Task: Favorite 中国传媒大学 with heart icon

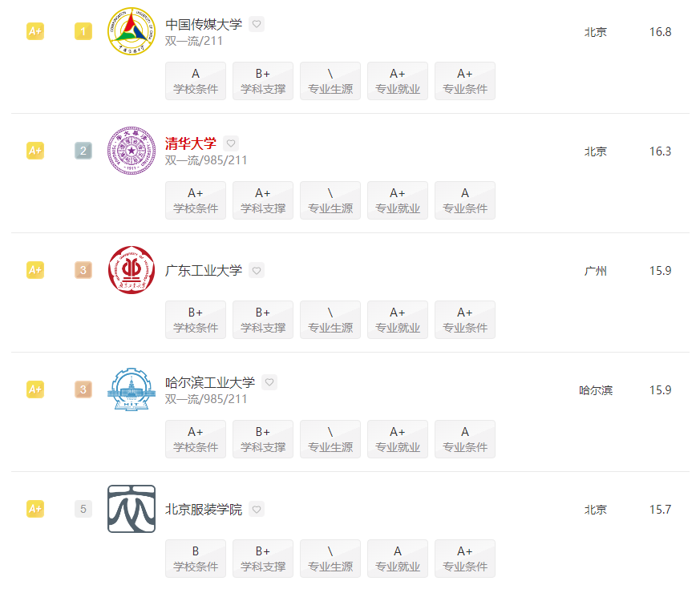Action: (x=257, y=24)
